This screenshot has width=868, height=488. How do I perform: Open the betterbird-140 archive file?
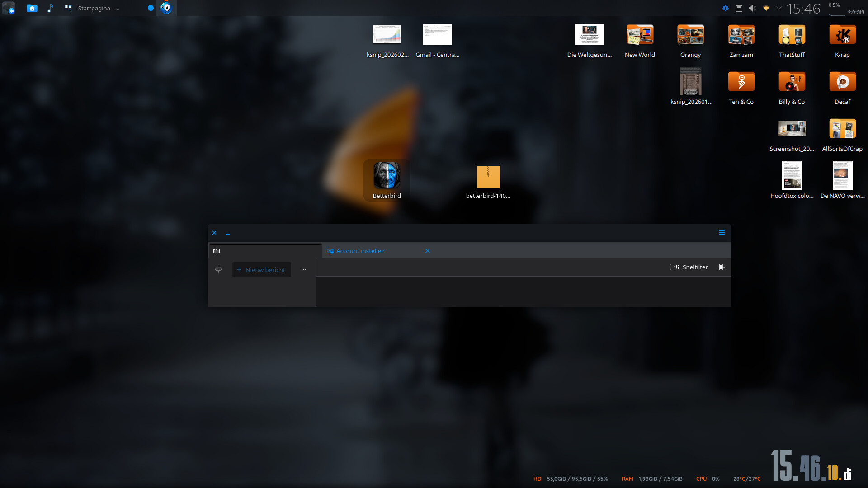coord(488,177)
